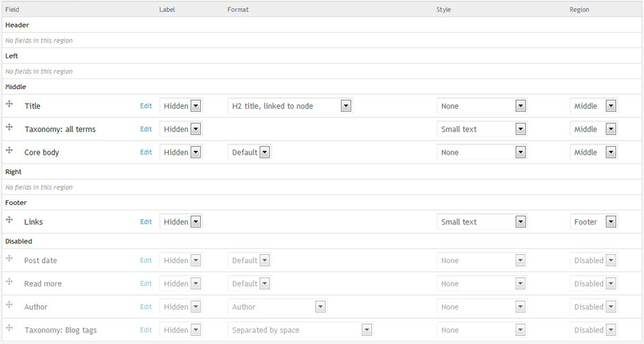Click the Links row drag handle
644x344 pixels.
[x=10, y=220]
